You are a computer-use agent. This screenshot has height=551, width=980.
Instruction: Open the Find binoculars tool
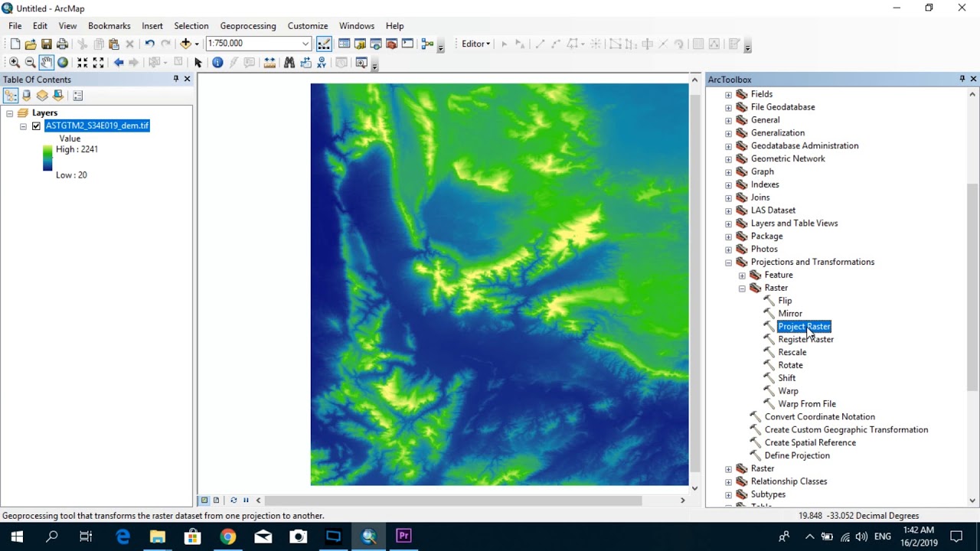pos(289,63)
